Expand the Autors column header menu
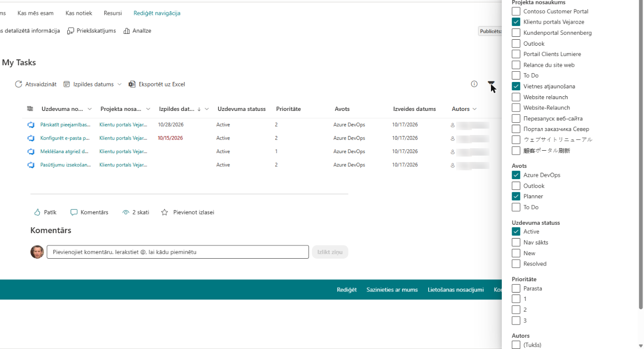 [x=474, y=109]
